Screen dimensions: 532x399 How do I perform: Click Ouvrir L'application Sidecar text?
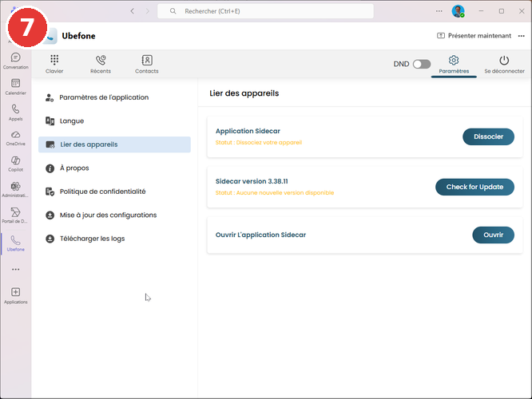[260, 235]
